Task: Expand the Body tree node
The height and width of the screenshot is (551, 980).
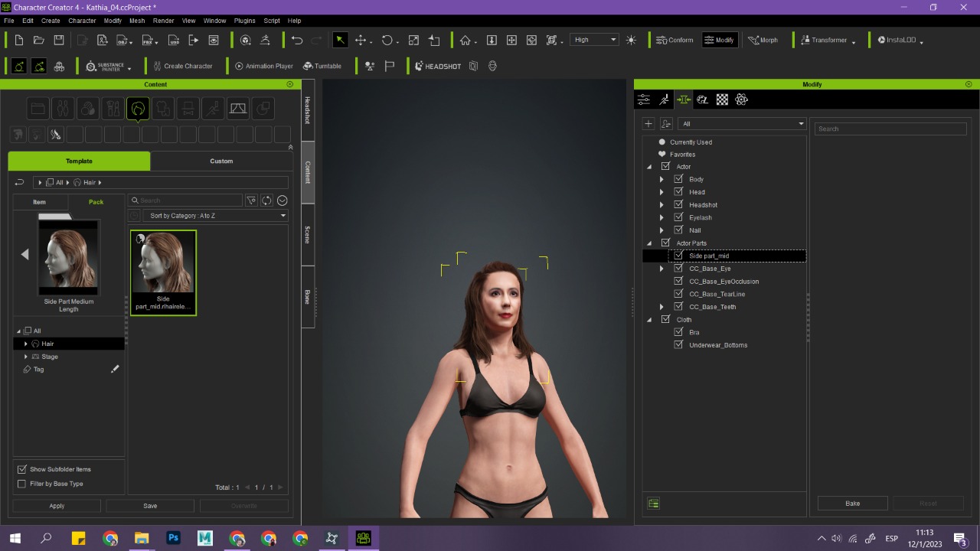Action: point(661,179)
